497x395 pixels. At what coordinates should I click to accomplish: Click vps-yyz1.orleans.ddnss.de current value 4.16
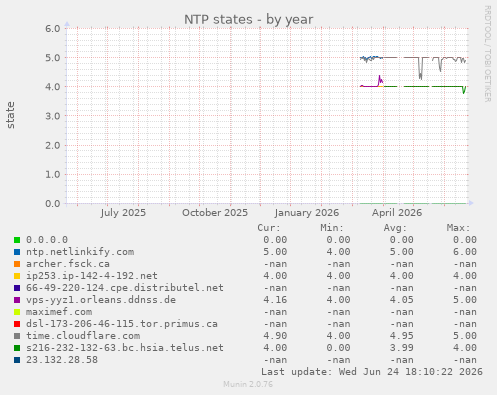tap(275, 300)
